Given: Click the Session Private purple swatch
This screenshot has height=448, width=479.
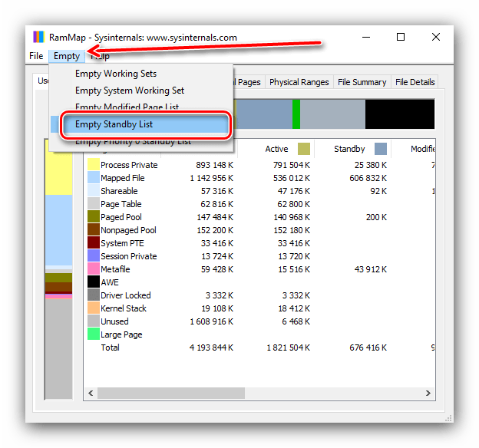Looking at the screenshot, I should coord(94,255).
